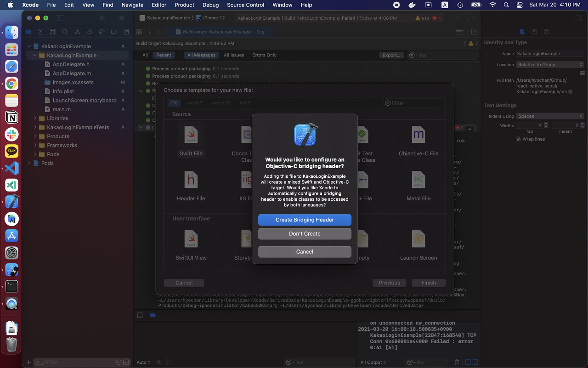Open the Project navigator folder icon

tap(28, 32)
